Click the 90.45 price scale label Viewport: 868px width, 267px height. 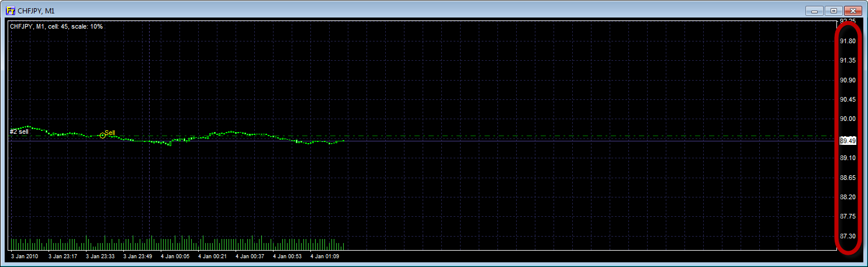(848, 100)
